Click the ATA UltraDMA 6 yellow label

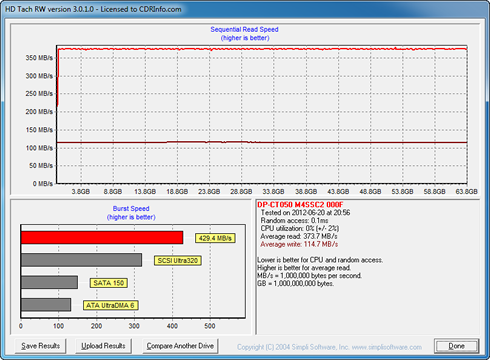click(x=110, y=305)
